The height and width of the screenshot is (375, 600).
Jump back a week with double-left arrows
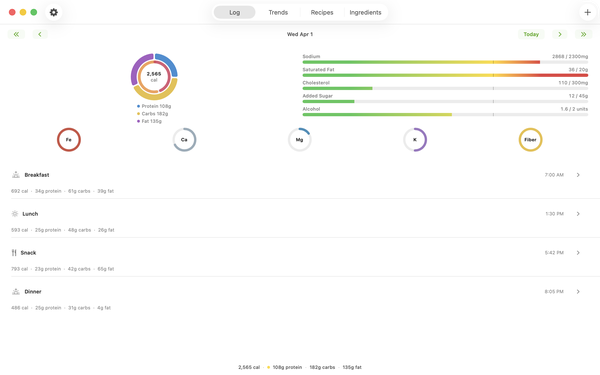tap(16, 34)
